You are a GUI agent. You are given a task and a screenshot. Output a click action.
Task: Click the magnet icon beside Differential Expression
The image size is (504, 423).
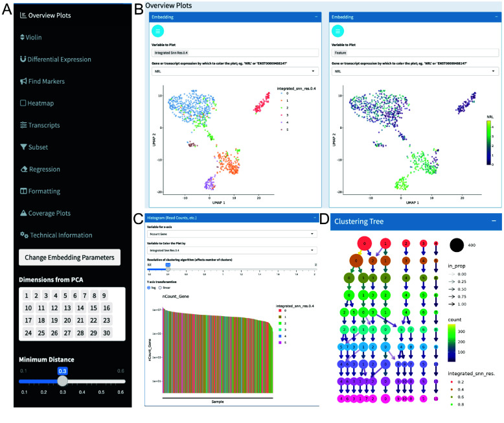[x=23, y=59]
